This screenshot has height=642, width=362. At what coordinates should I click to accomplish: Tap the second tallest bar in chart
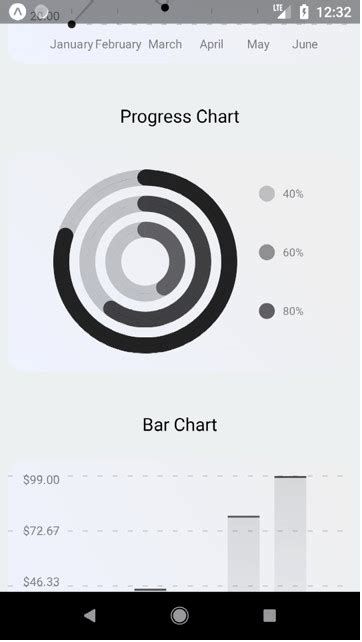(244, 554)
